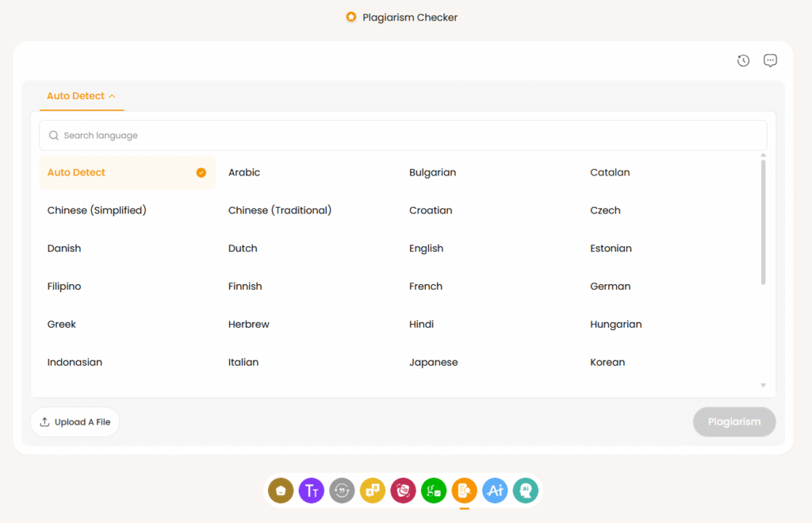Click the teal AI Detector head icon
This screenshot has width=812, height=523.
pyautogui.click(x=525, y=490)
